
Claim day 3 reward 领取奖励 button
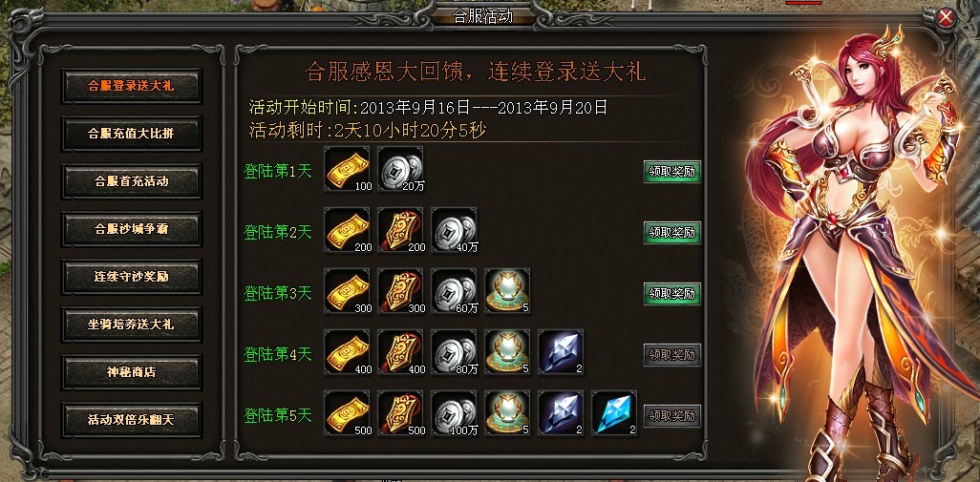tap(671, 293)
